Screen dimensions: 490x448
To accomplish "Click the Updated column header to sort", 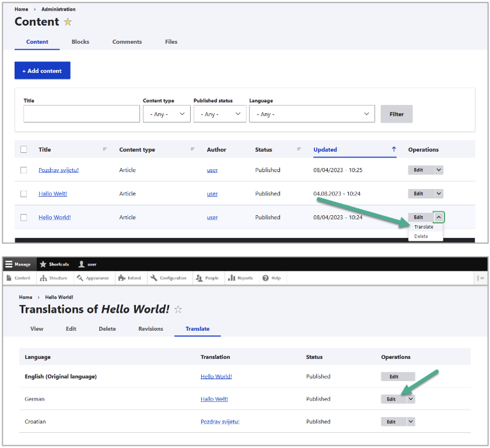I will click(325, 149).
